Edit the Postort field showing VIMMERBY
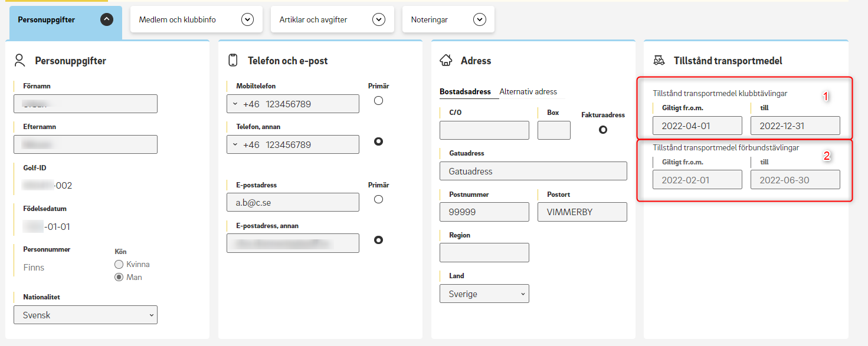 pos(582,212)
